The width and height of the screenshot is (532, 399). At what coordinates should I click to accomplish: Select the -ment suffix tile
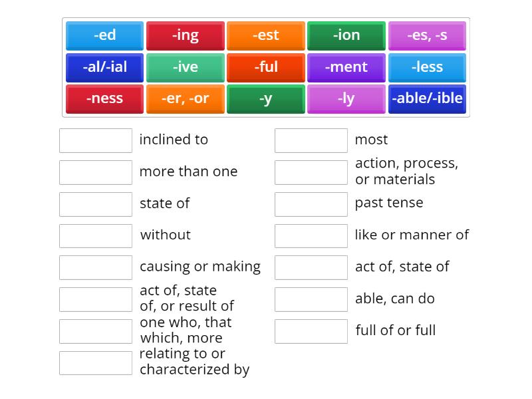pyautogui.click(x=346, y=67)
